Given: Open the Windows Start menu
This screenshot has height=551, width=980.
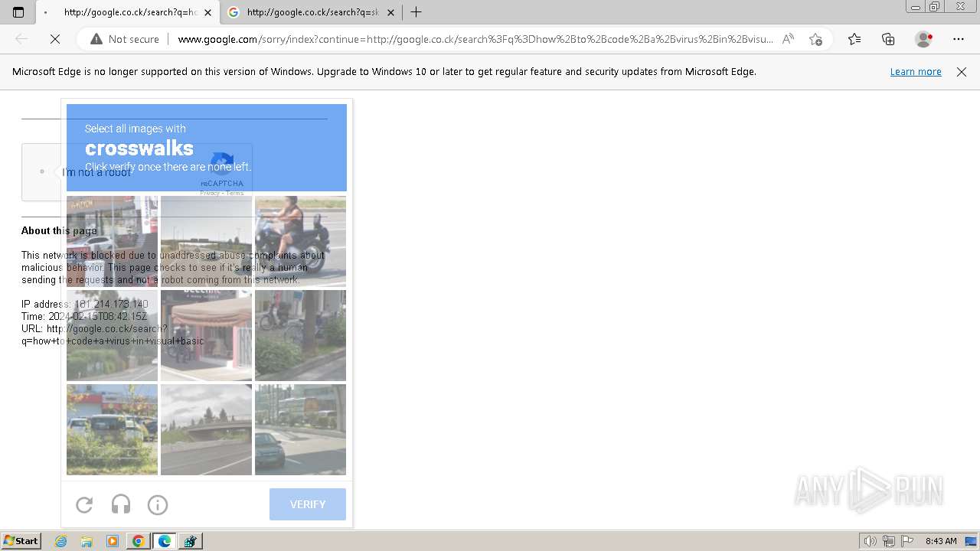Looking at the screenshot, I should (21, 541).
